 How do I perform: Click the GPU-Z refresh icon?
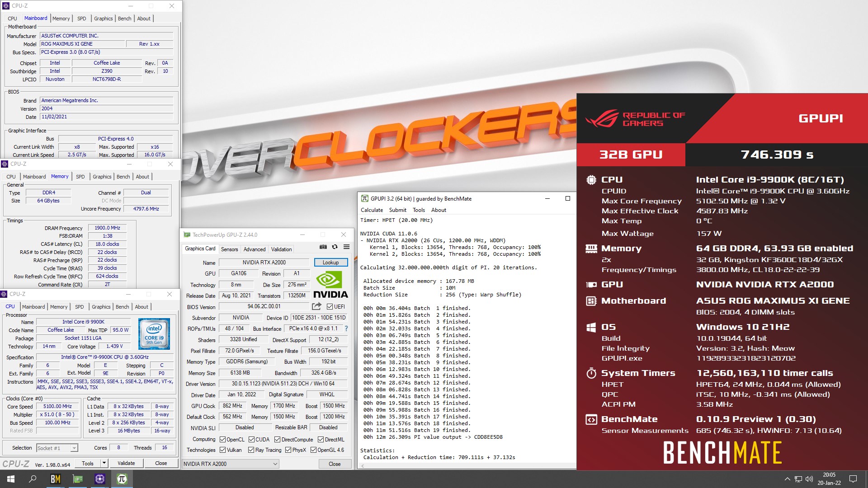click(x=335, y=247)
